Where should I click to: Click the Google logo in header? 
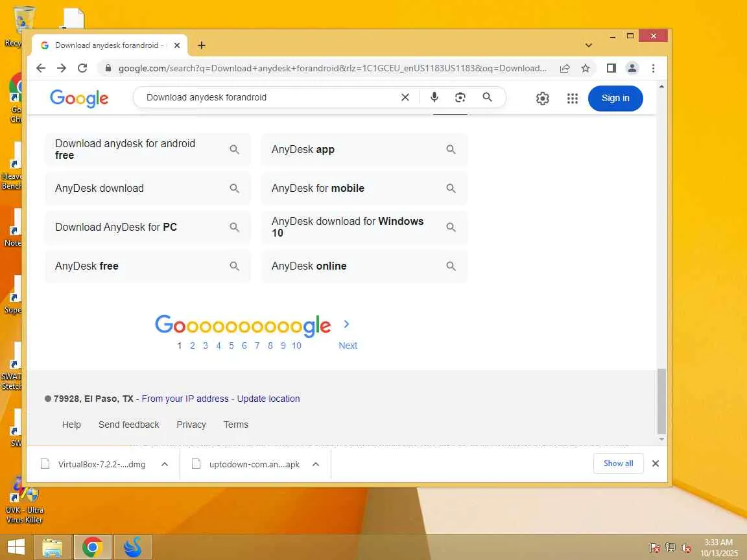tap(79, 99)
